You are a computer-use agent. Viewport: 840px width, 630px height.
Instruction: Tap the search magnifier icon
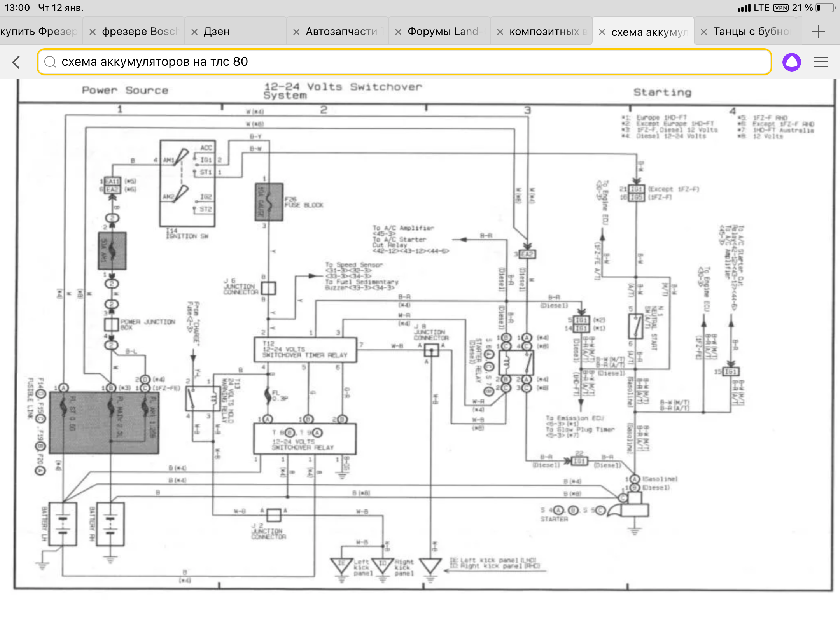pyautogui.click(x=50, y=62)
